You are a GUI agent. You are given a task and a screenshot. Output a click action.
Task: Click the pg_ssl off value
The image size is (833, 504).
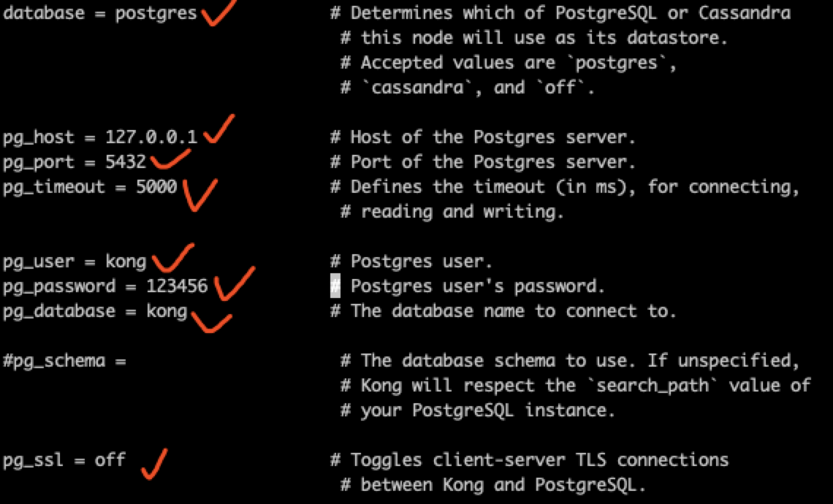pos(110,459)
